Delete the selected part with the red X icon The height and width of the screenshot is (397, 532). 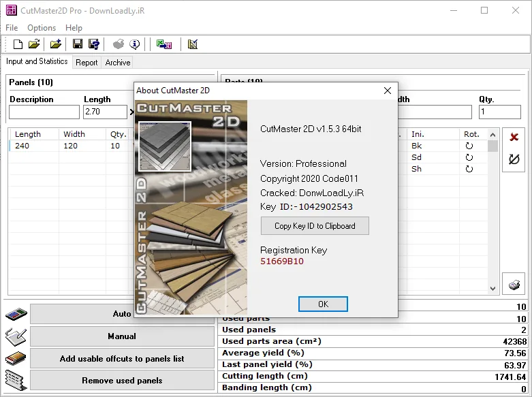(514, 137)
